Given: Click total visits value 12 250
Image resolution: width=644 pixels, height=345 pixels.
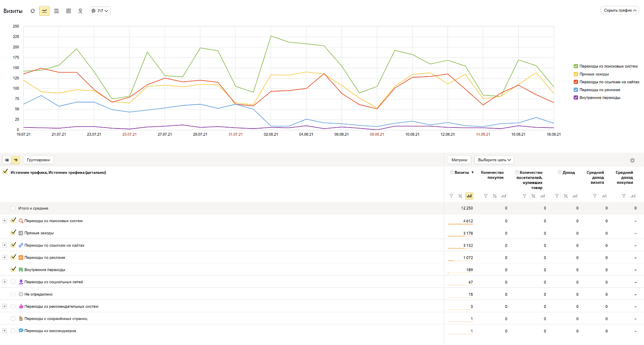Looking at the screenshot, I should tap(467, 208).
